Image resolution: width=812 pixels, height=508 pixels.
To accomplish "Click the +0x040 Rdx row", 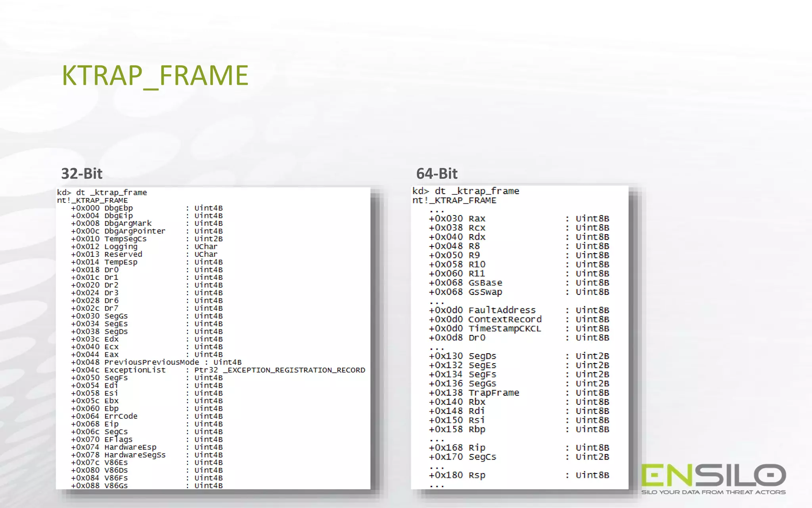I will click(x=519, y=237).
